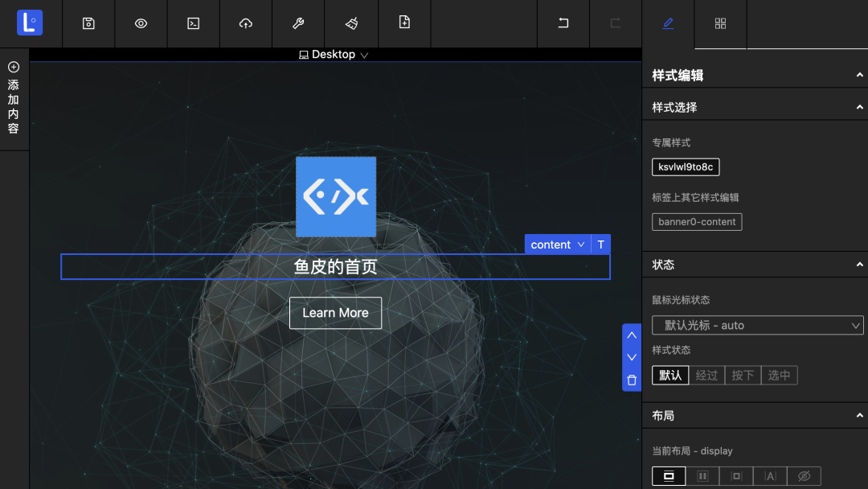Screen dimensions: 868x489
Task: Click the new file plus icon
Action: (404, 23)
